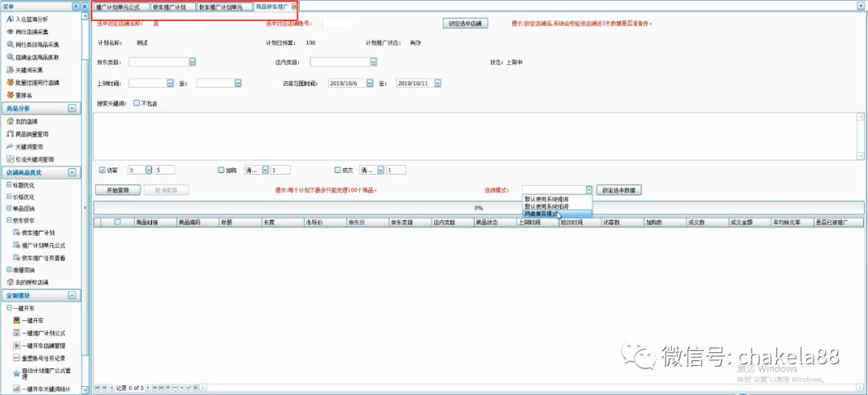Go to first record in grid navigator
The width and height of the screenshot is (868, 395).
(98, 387)
